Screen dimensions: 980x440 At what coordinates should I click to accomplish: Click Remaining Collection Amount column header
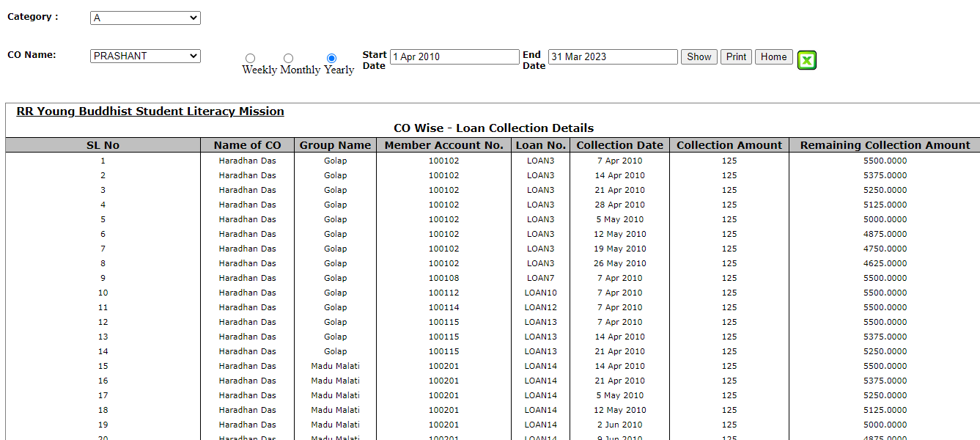pos(885,145)
